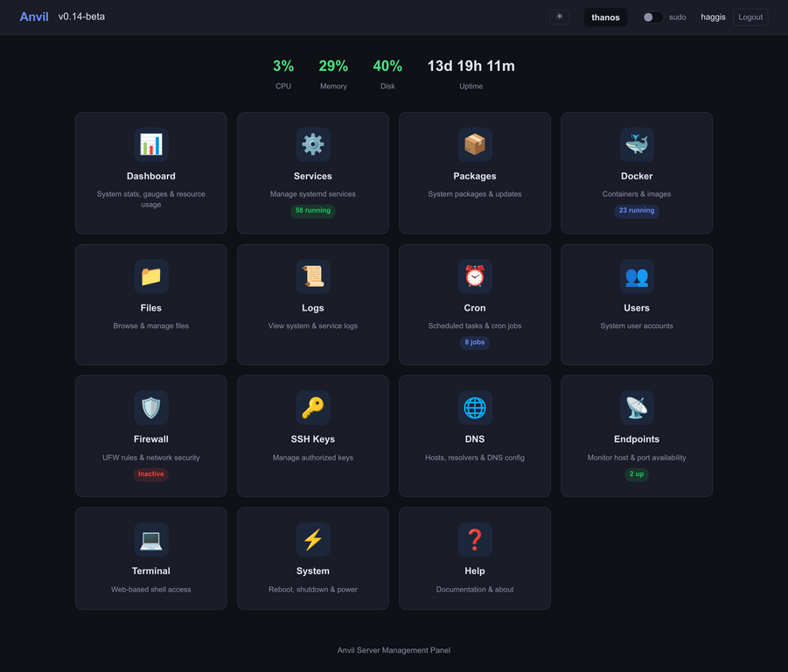
Task: Click 'Reboot, shutdown & power' description
Action: (x=312, y=590)
